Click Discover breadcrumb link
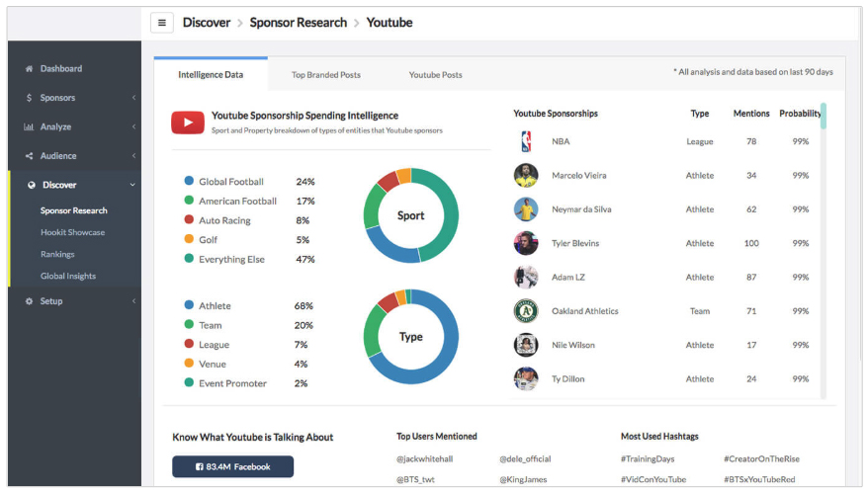Image resolution: width=868 pixels, height=494 pixels. pos(207,23)
